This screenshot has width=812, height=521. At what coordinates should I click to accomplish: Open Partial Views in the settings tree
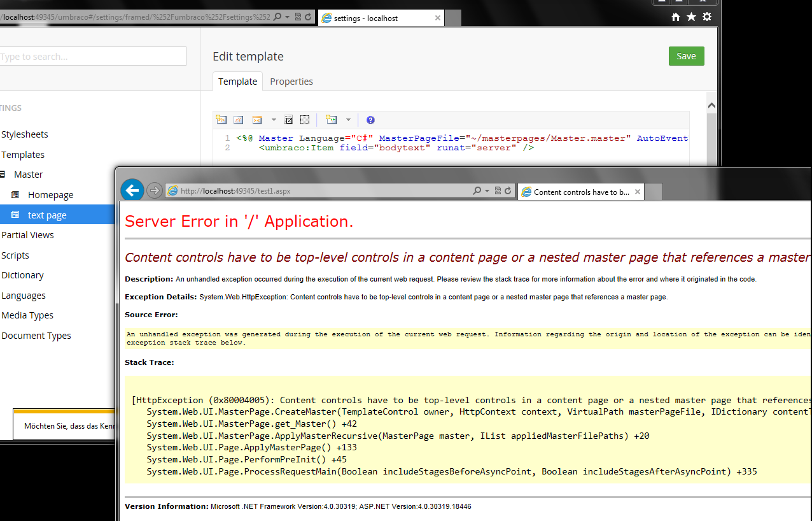pos(27,235)
